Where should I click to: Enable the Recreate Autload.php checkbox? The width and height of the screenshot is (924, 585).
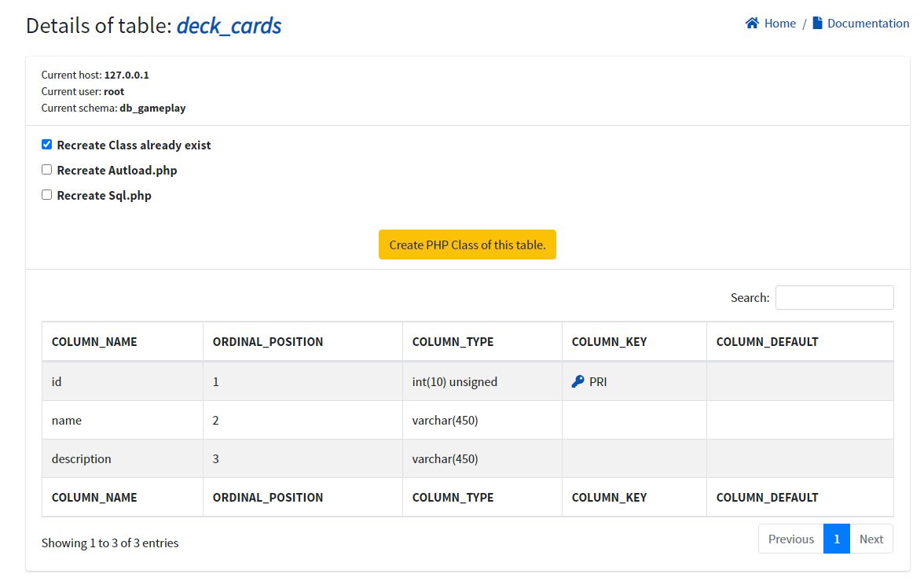[47, 170]
